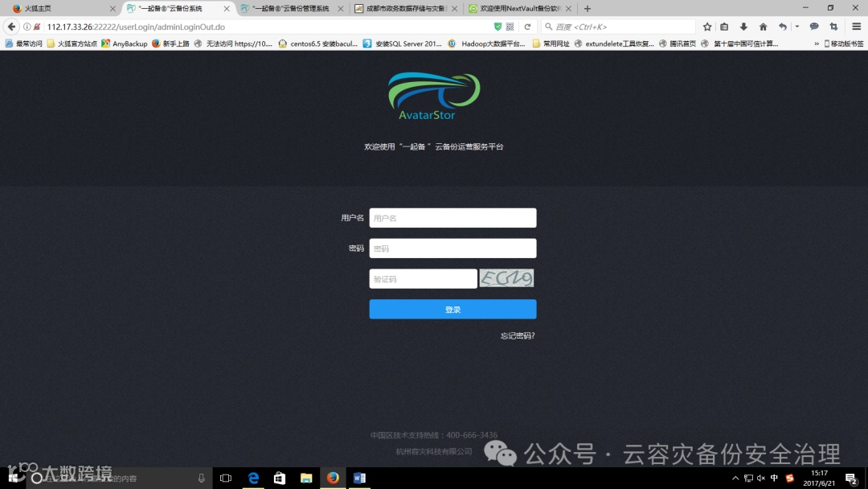Open the AnyBackup bookmark

125,43
